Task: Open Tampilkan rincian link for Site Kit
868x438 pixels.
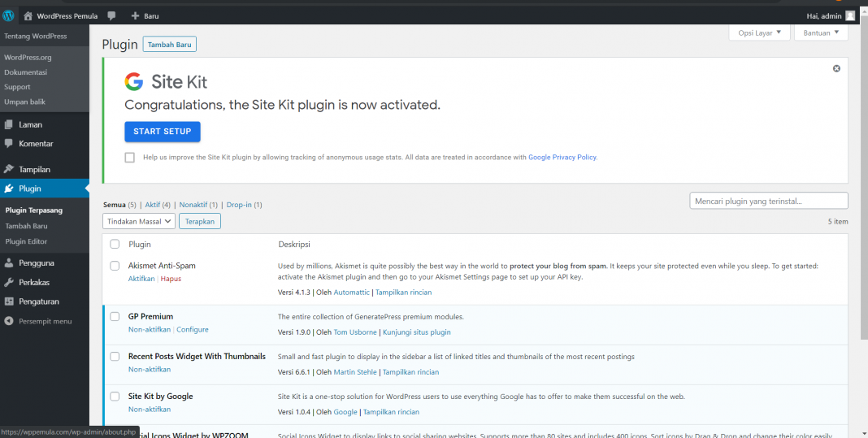Action: pos(391,412)
